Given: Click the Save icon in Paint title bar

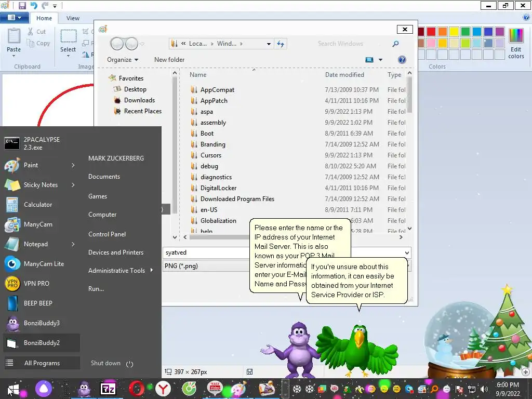Looking at the screenshot, I should (x=22, y=5).
